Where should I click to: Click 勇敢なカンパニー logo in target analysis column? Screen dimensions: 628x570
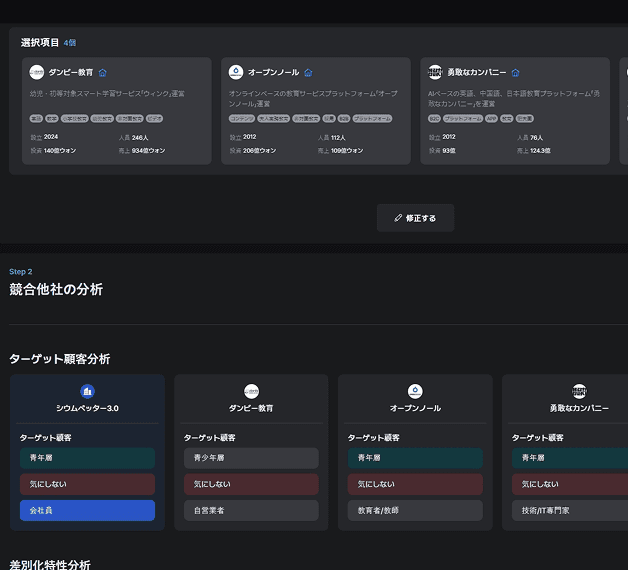(x=579, y=391)
